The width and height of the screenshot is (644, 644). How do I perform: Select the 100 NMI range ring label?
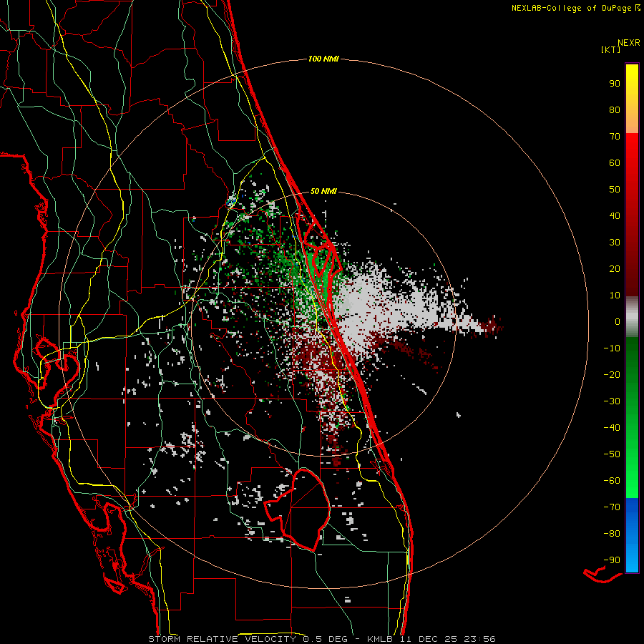point(323,59)
